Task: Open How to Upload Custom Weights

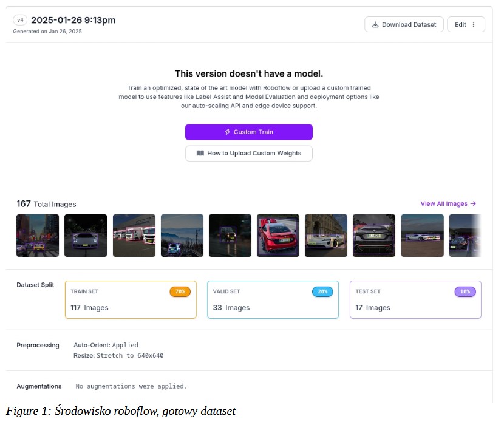Action: 249,153
